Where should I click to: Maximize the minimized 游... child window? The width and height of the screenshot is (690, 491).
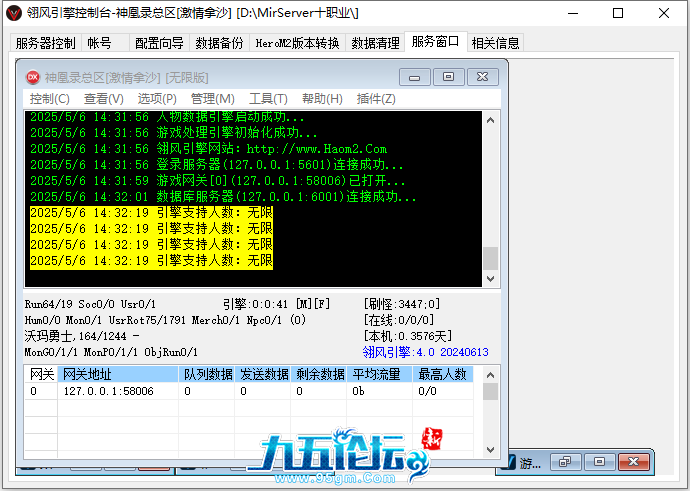coord(599,462)
